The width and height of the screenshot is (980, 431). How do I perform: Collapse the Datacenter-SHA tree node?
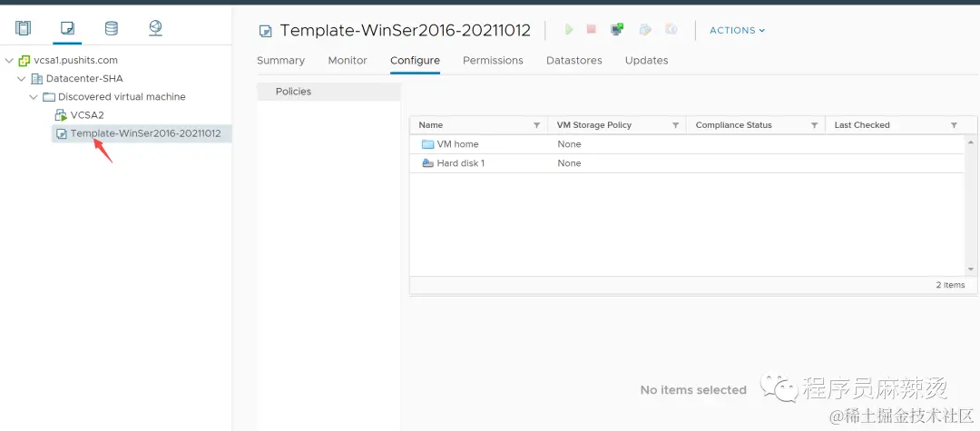[x=21, y=79]
